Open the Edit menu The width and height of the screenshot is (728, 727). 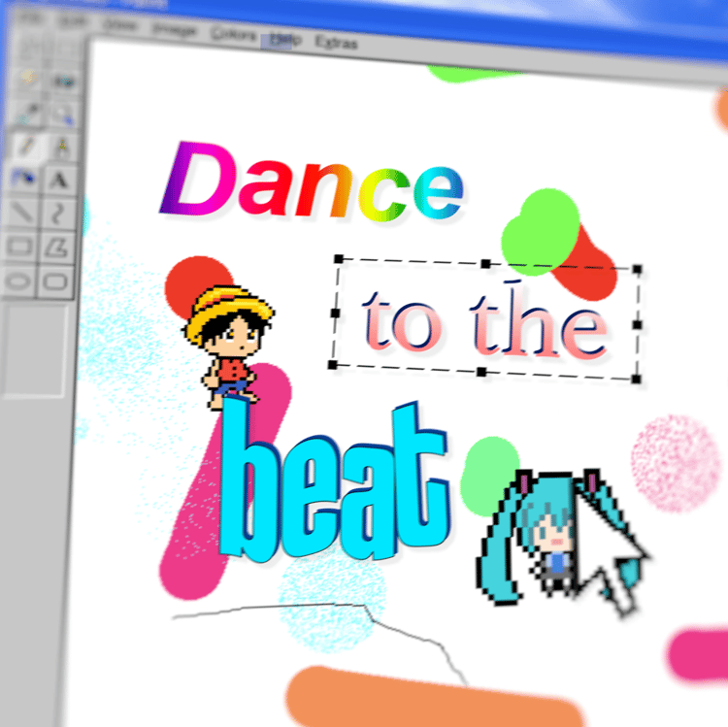(73, 21)
